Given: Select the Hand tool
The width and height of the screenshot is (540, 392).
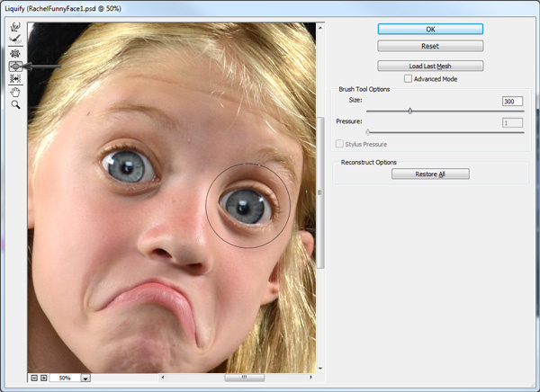Looking at the screenshot, I should tap(15, 92).
